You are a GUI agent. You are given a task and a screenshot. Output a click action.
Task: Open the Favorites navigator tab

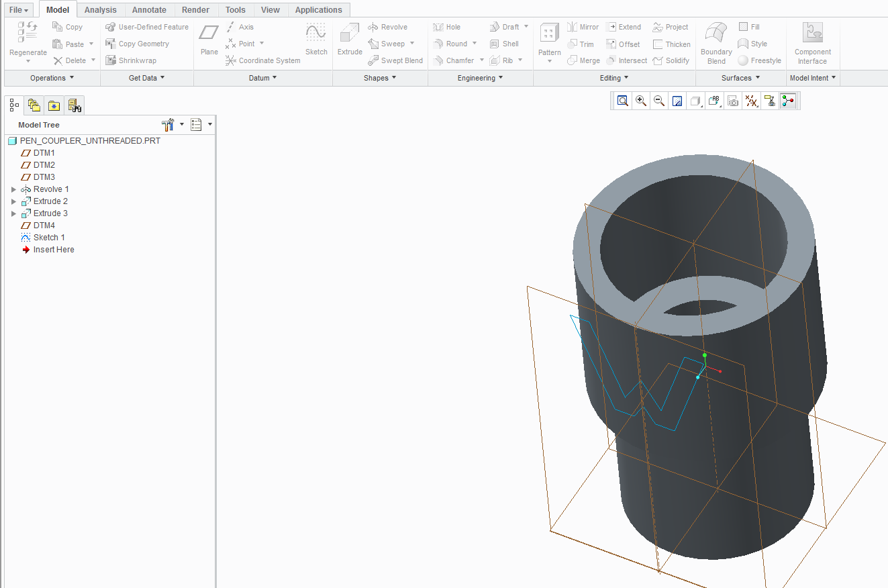pyautogui.click(x=54, y=105)
